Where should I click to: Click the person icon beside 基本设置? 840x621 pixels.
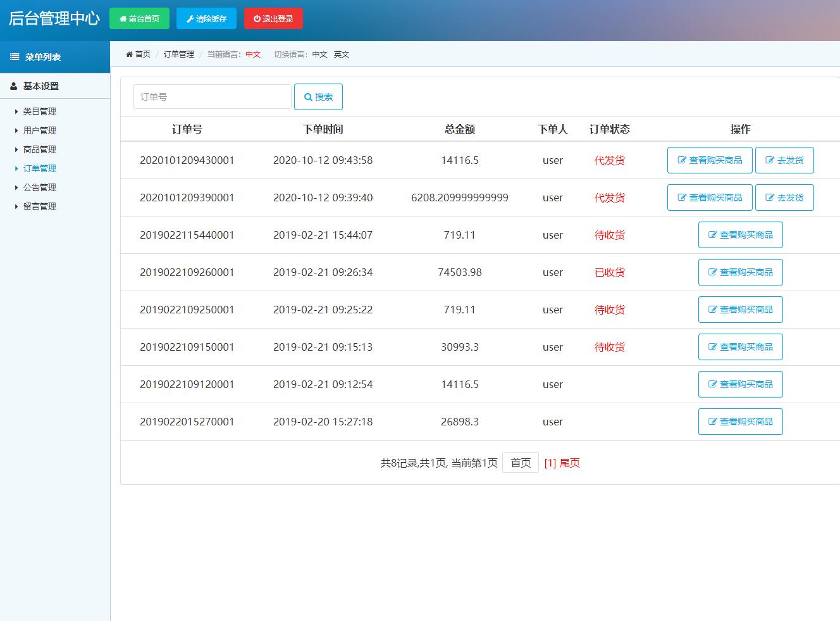(15, 85)
